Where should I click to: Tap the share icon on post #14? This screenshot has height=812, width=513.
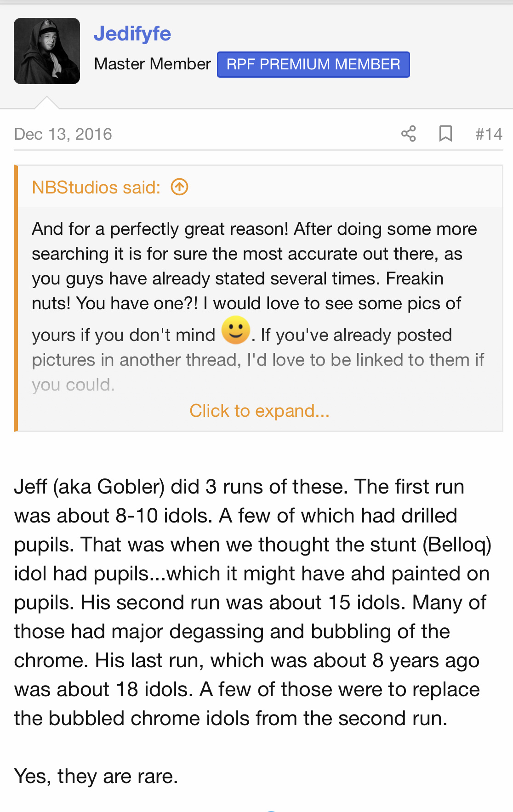(x=408, y=134)
